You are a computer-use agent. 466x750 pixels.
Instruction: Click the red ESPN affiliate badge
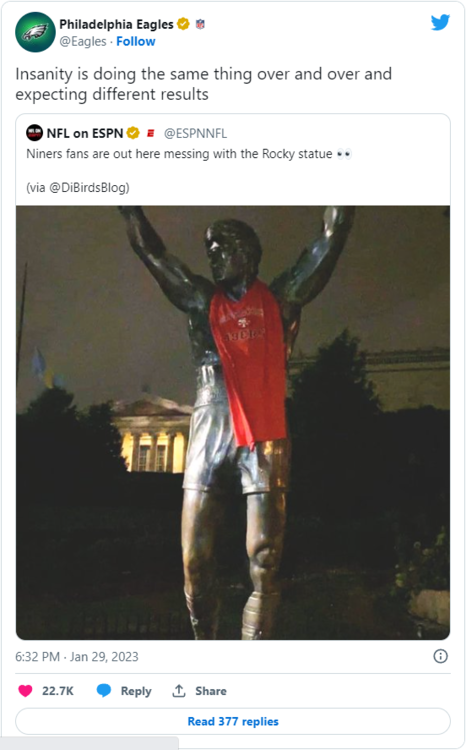[x=150, y=133]
